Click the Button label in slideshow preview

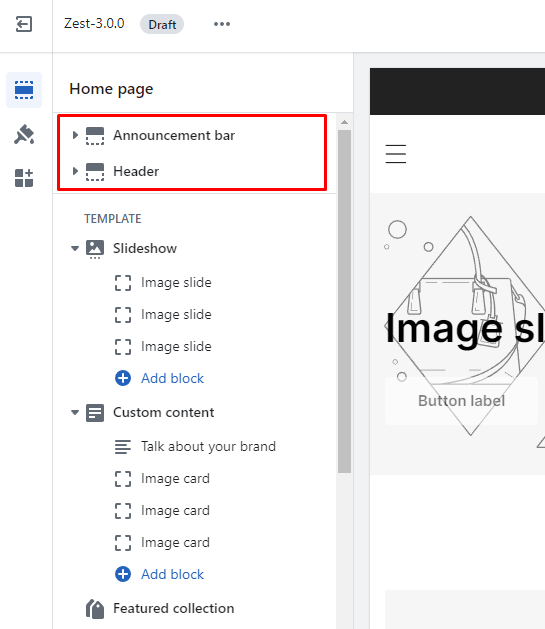(x=462, y=401)
